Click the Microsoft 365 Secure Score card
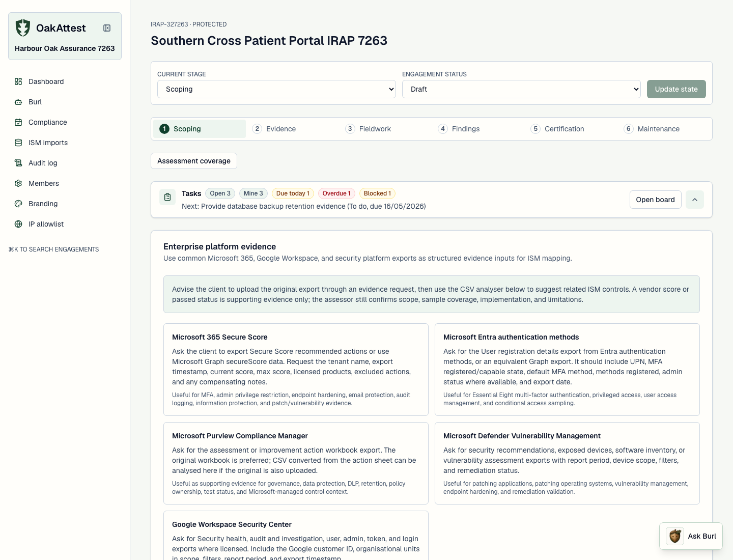This screenshot has height=560, width=733. (x=296, y=370)
